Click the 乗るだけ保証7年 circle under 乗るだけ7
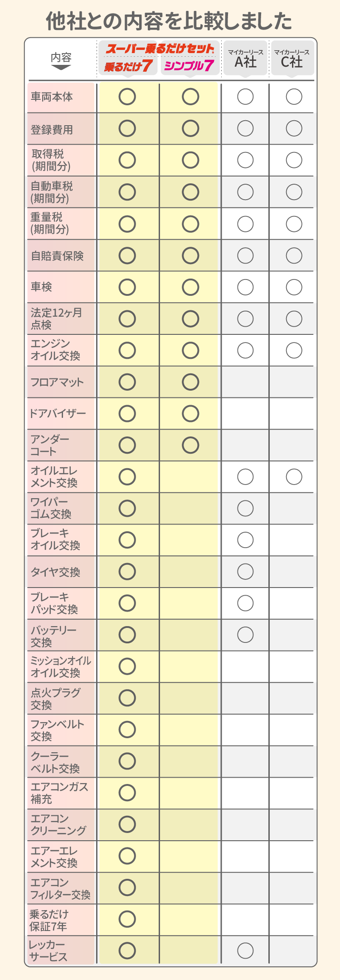This screenshot has width=340, height=980. pos(127,919)
